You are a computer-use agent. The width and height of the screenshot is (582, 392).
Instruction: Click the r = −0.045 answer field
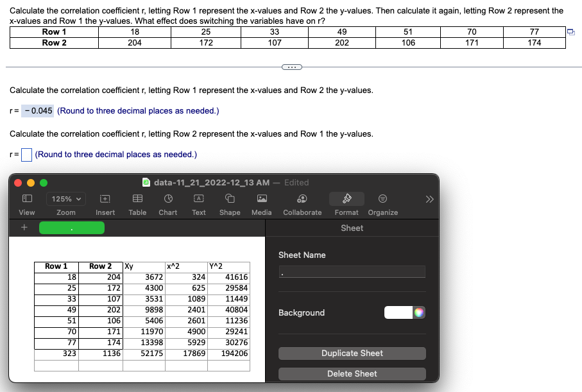[x=37, y=111]
